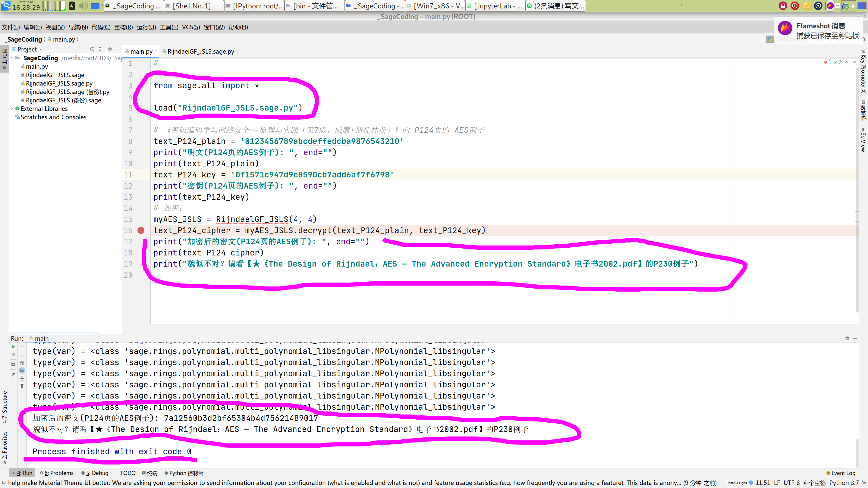868x488 pixels.
Task: Toggle scroll to end in Run toolbar
Action: pos(22,371)
